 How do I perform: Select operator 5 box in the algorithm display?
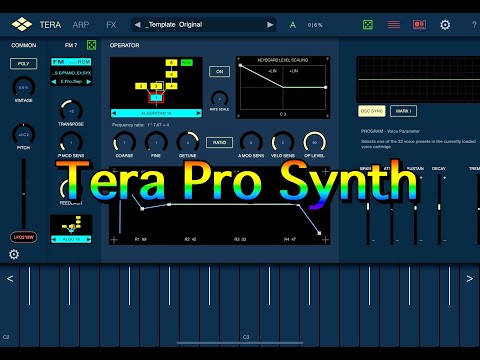point(171,74)
